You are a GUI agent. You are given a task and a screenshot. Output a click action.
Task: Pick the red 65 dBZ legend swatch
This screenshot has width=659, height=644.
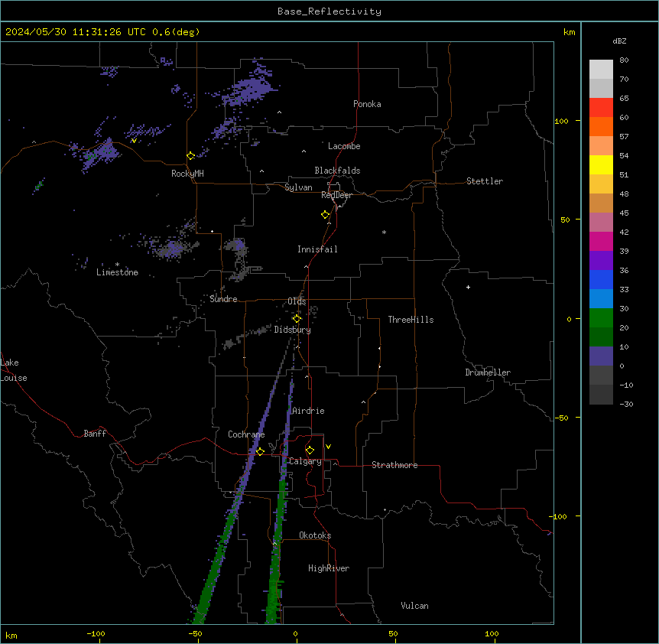coord(601,108)
